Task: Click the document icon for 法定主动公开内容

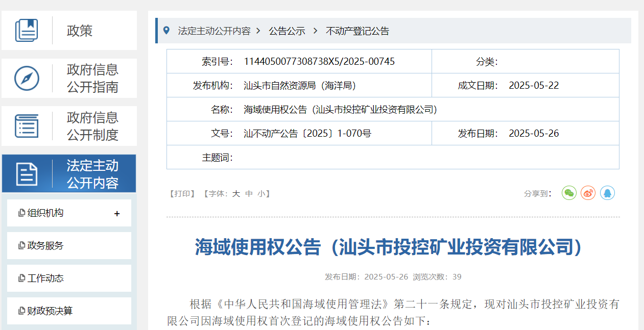Action: coord(27,174)
